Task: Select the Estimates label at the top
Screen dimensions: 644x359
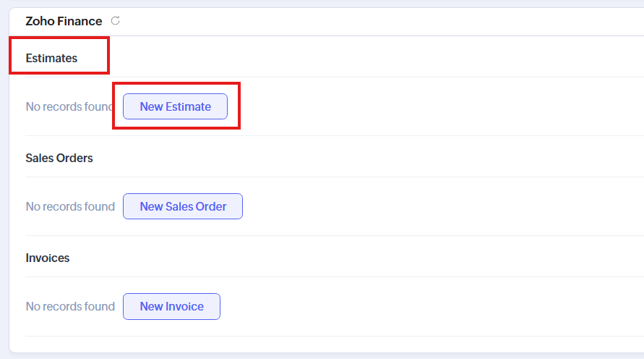Action: 51,58
